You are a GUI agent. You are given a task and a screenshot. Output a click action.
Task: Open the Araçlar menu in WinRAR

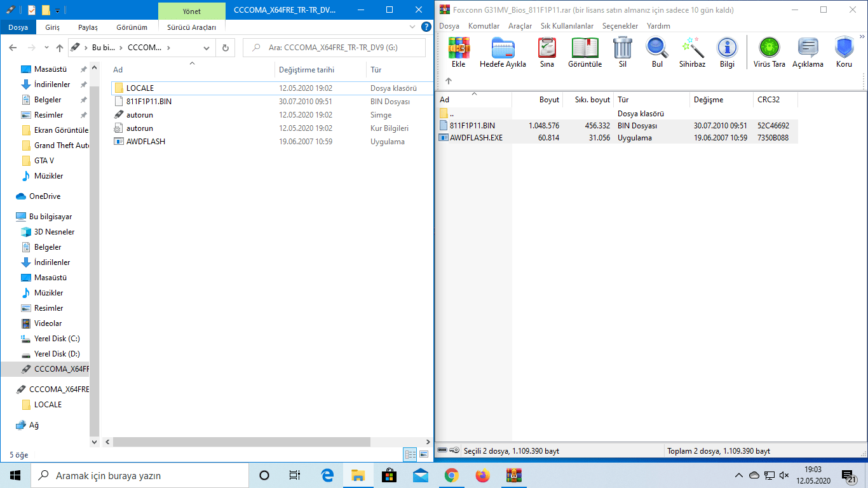pos(520,26)
